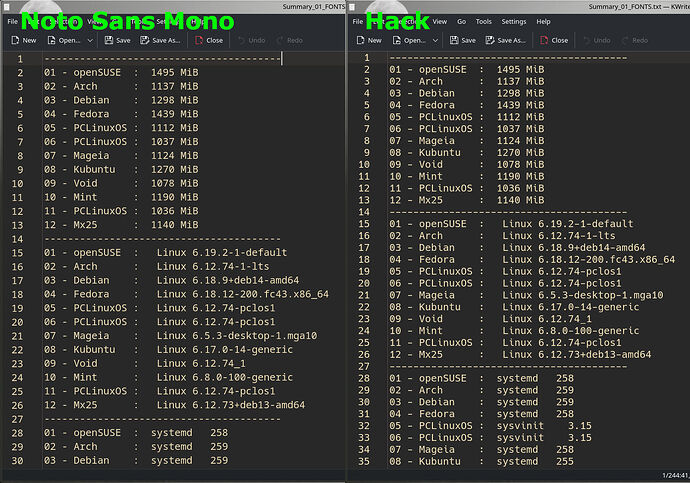Click line number 27 in the left window

point(17,419)
